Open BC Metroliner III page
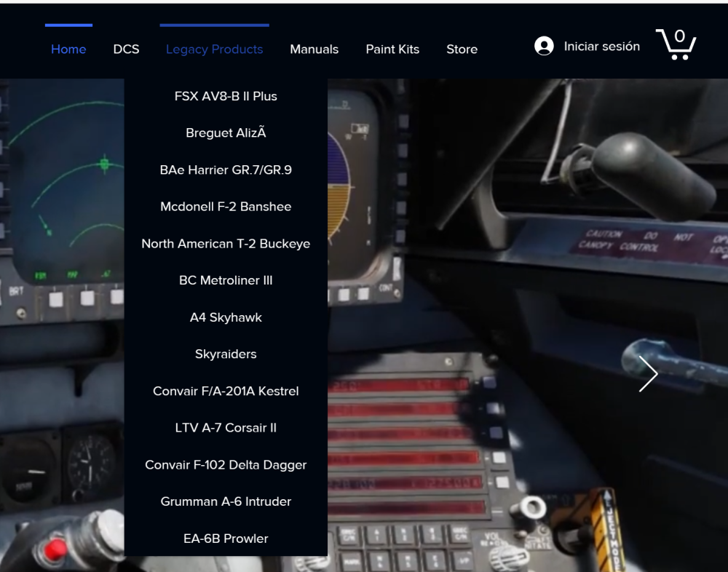The image size is (728, 572). click(x=226, y=280)
